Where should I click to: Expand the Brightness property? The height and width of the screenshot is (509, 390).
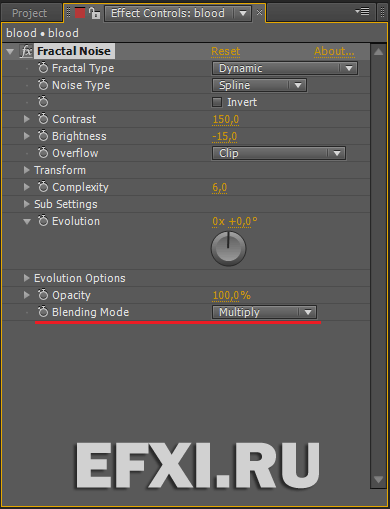pyautogui.click(x=27, y=136)
